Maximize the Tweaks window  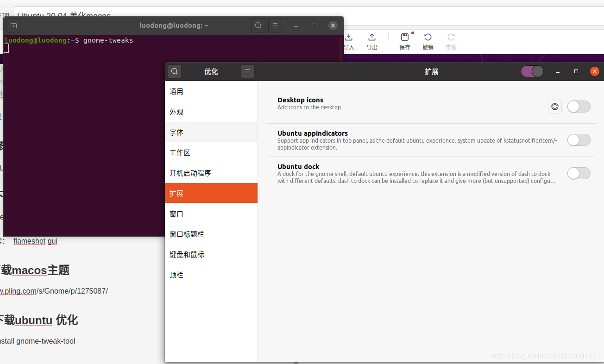click(576, 71)
